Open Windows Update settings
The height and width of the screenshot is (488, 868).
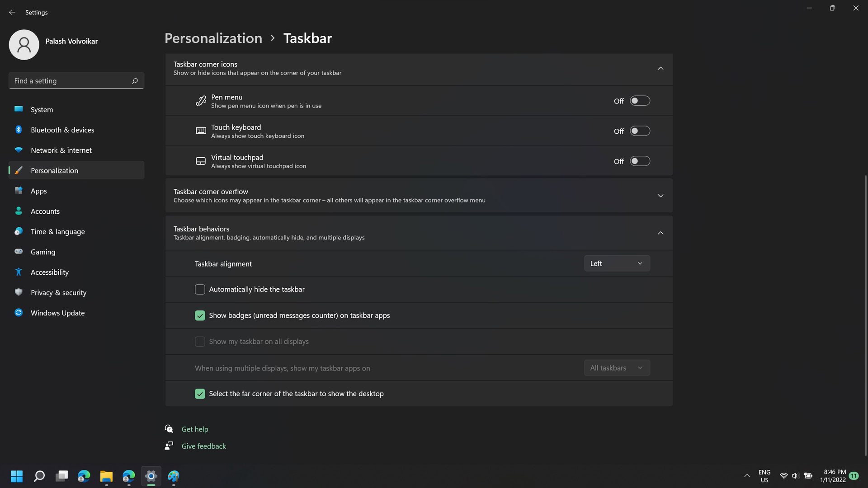pos(57,313)
